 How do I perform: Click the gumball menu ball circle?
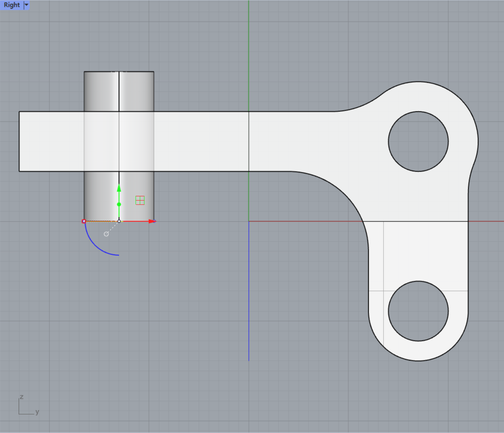106,234
